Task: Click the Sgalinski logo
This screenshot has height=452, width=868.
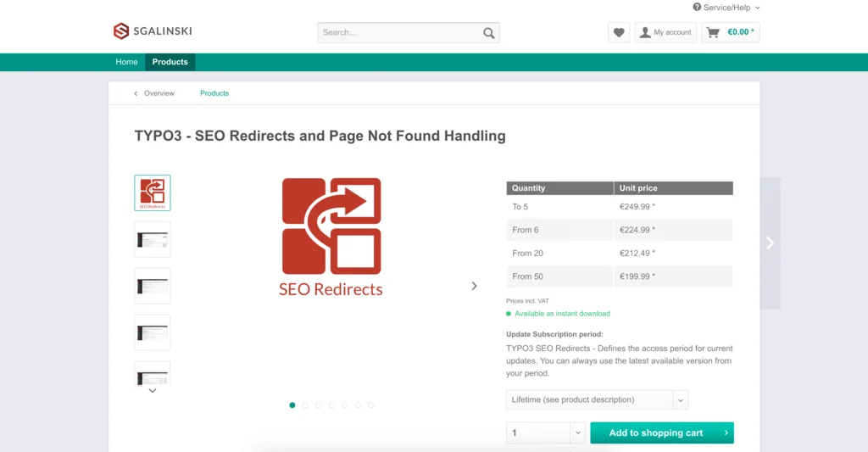Action: (153, 31)
